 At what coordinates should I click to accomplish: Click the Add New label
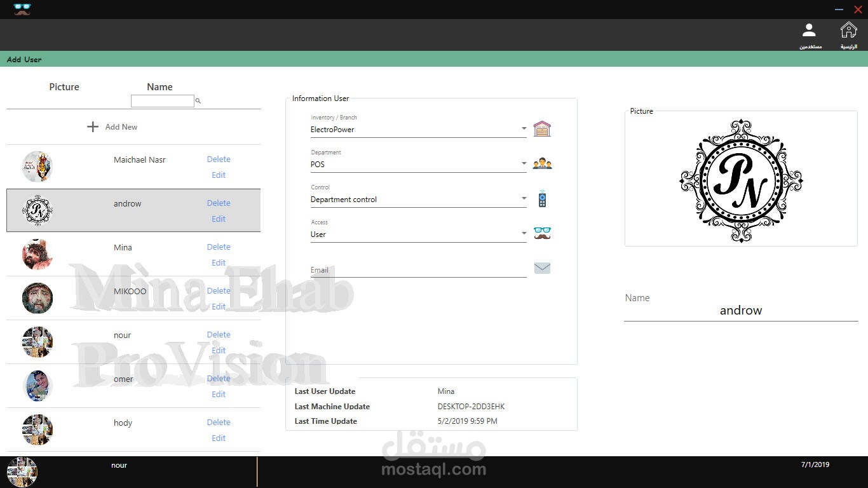(x=121, y=127)
